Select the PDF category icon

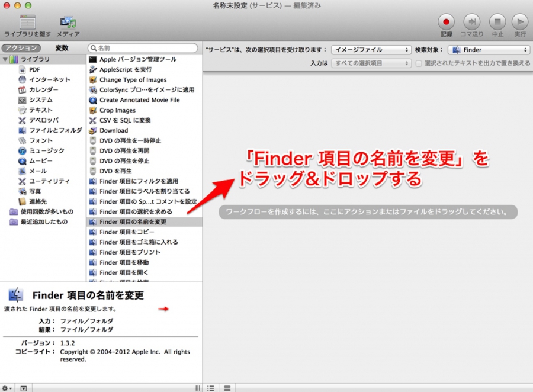[22, 69]
